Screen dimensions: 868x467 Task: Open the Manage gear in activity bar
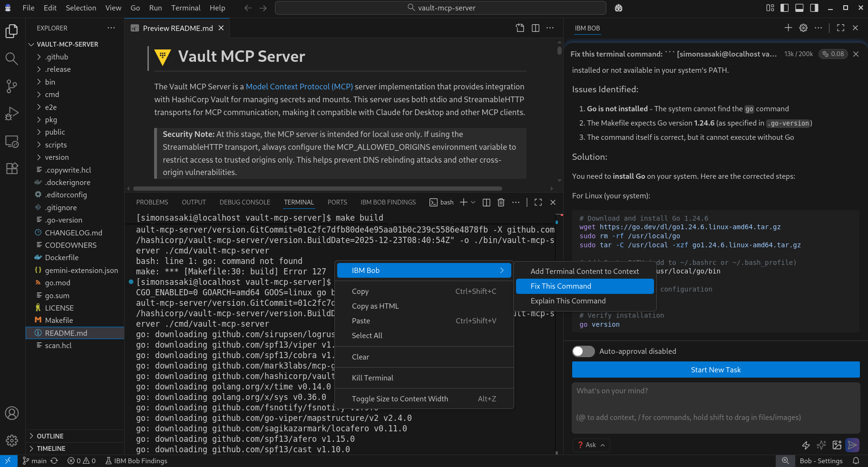[12, 441]
